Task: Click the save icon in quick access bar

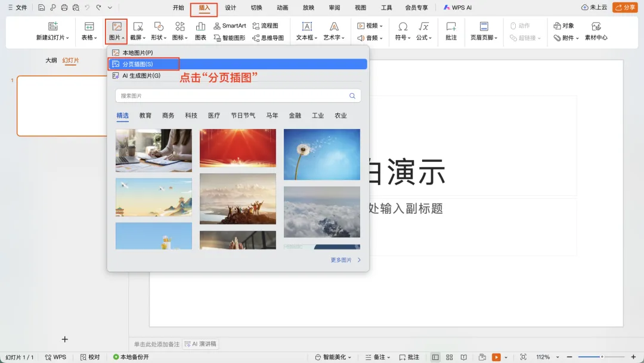Action: pos(42,7)
